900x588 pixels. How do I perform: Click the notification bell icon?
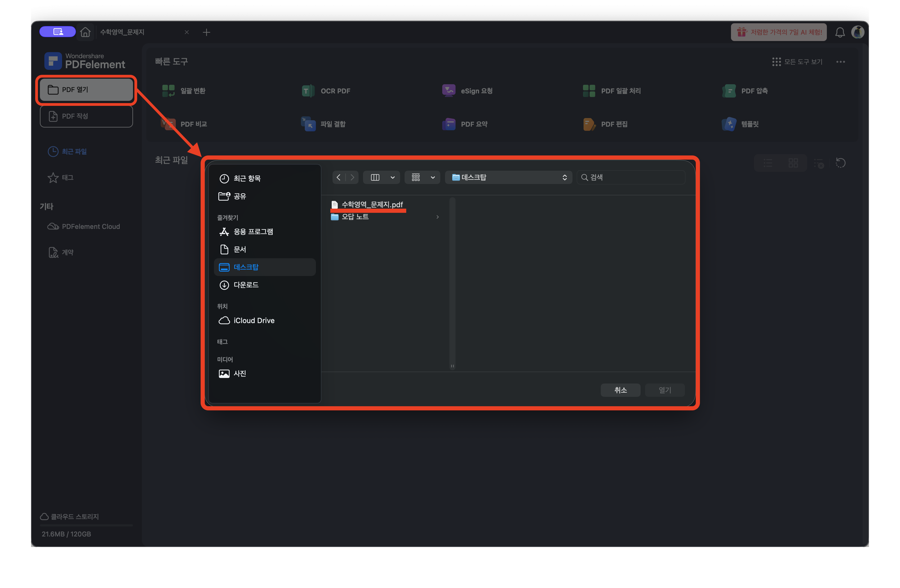point(840,32)
